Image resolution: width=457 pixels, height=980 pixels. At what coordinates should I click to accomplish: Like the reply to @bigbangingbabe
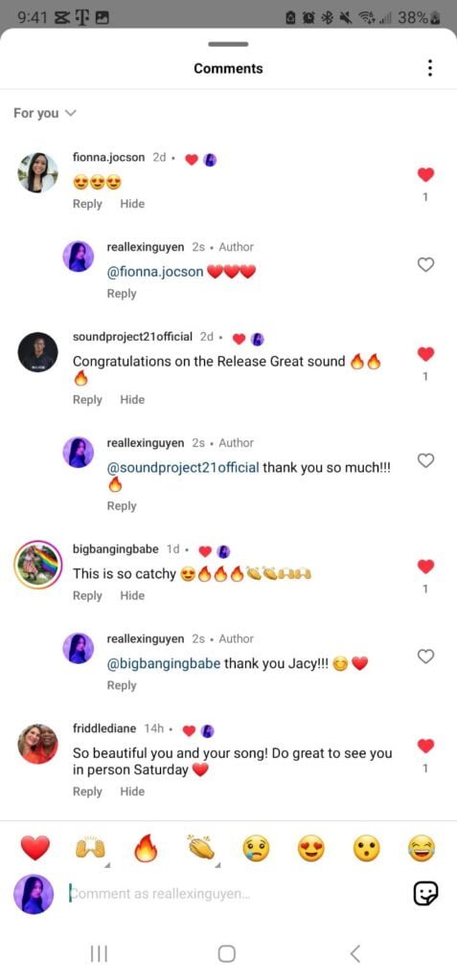click(x=425, y=657)
